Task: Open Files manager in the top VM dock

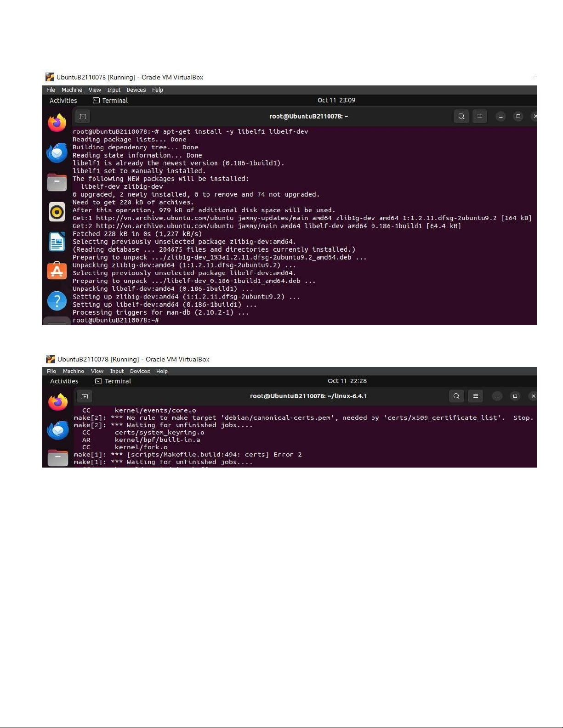Action: [x=57, y=182]
